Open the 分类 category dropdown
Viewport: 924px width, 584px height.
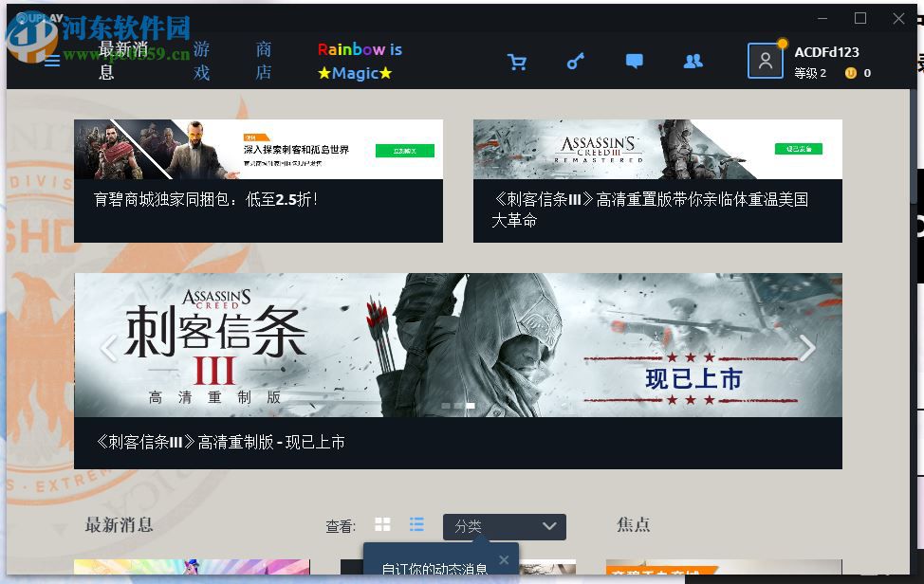coord(504,527)
